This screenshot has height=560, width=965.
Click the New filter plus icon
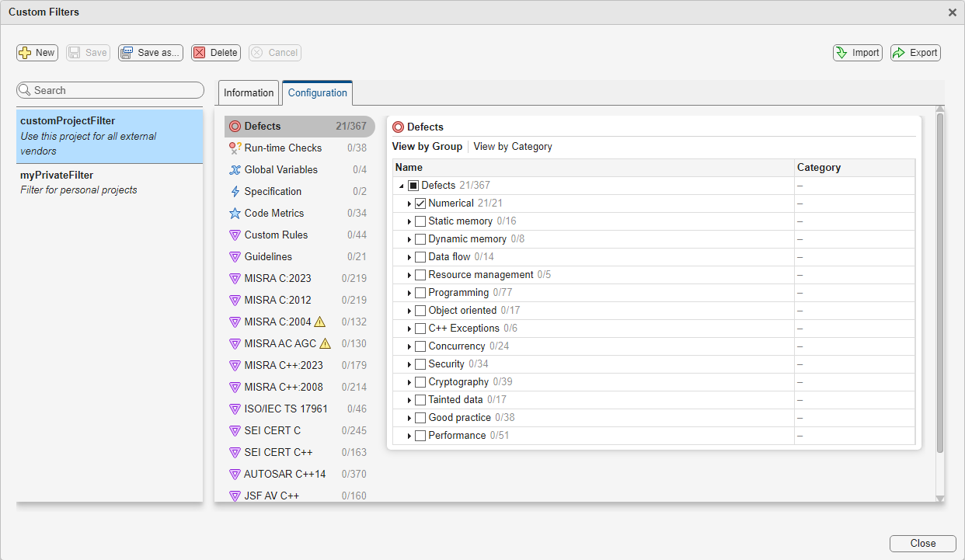pos(25,53)
